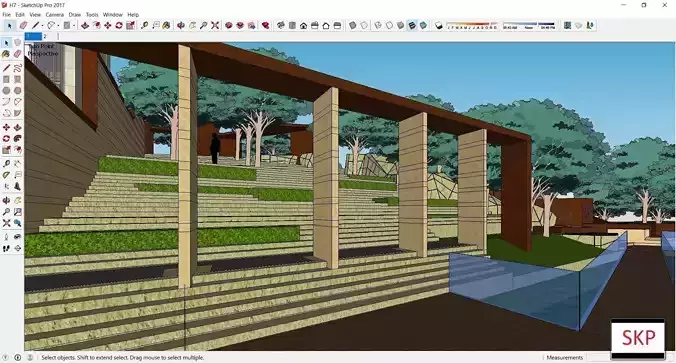676x363 pixels.
Task: Activate the Move tool in the top toolbar
Action: [x=107, y=25]
